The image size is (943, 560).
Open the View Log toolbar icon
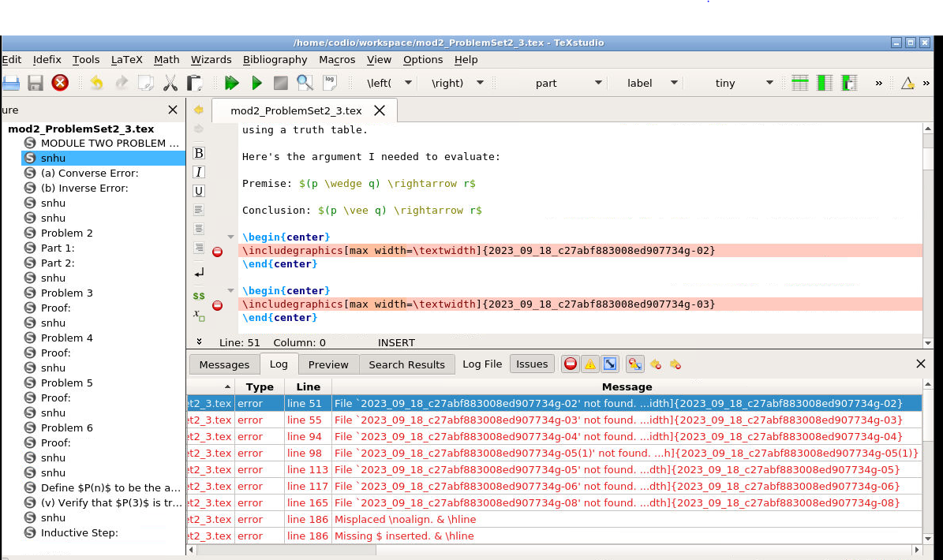[329, 83]
